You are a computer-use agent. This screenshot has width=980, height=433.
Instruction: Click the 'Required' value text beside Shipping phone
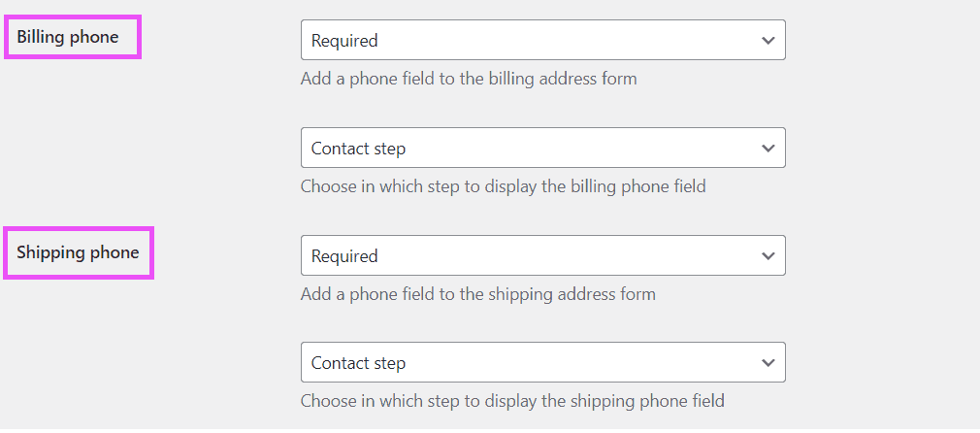click(344, 256)
